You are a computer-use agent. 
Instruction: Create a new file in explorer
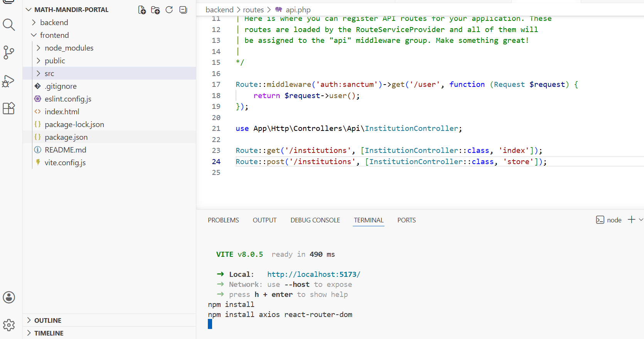pyautogui.click(x=142, y=10)
